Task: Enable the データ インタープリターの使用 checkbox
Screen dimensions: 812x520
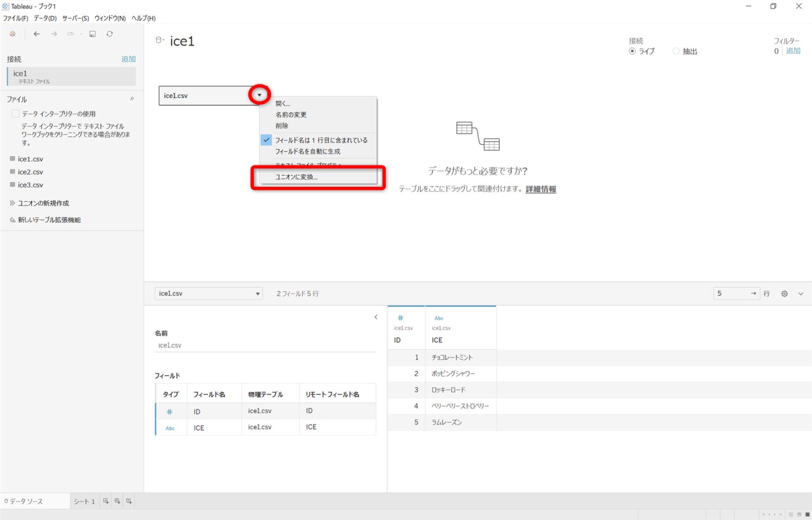Action: tap(15, 113)
